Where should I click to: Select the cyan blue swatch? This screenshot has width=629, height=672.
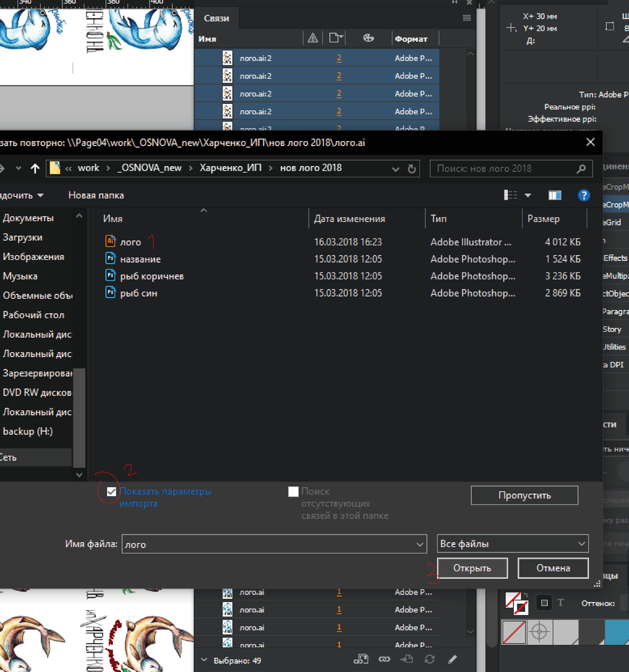(617, 632)
